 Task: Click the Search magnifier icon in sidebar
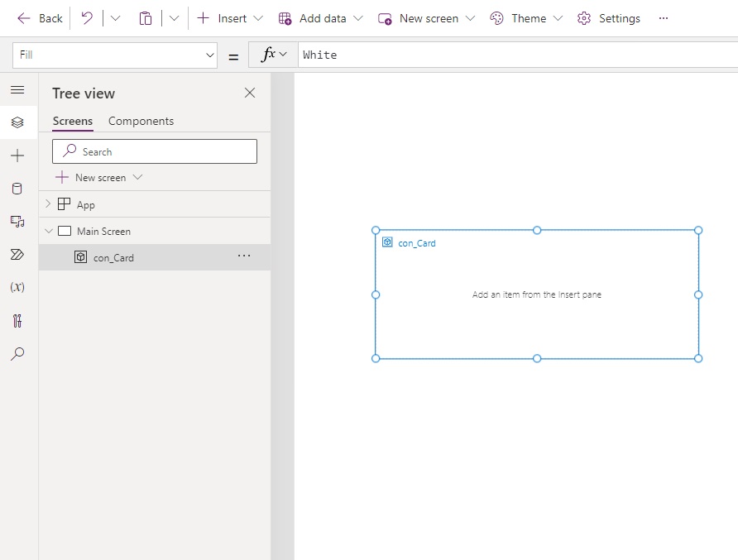(17, 353)
